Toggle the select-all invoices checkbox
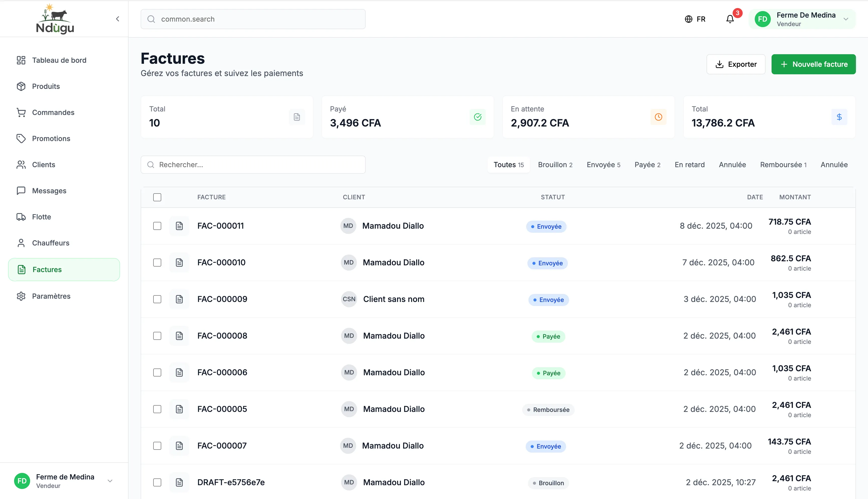The width and height of the screenshot is (868, 499). point(157,197)
